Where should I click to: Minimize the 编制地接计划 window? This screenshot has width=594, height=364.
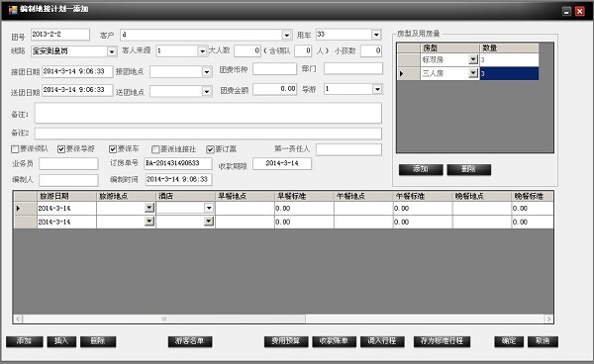pyautogui.click(x=566, y=11)
